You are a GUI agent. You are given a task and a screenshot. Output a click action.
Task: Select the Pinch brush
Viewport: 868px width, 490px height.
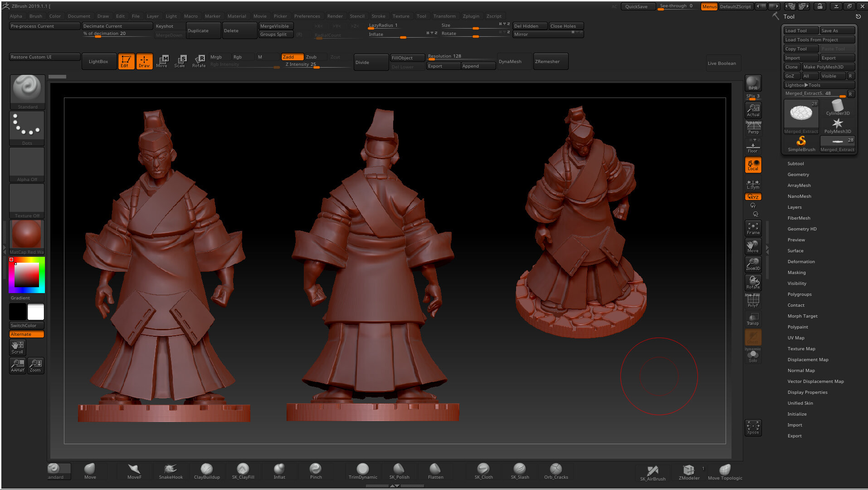pos(316,471)
